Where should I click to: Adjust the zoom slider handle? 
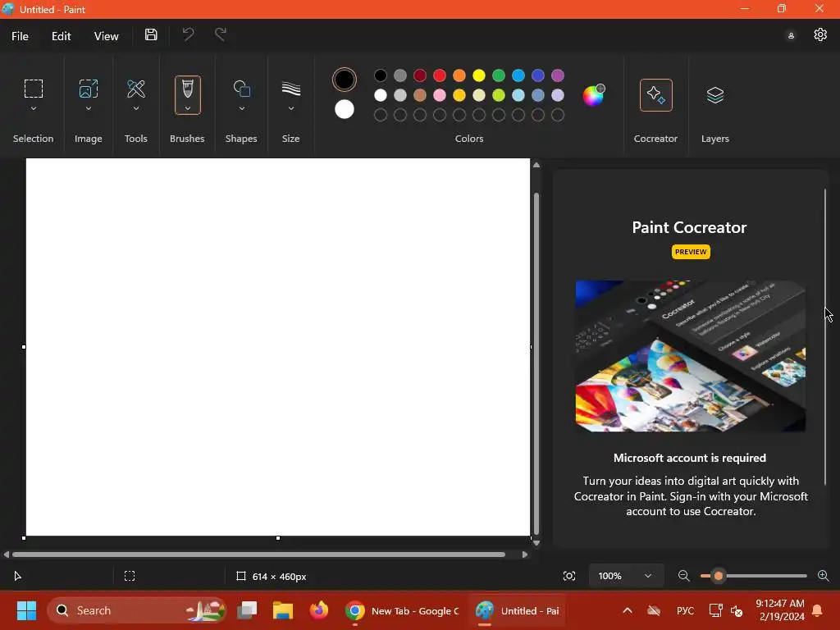tap(719, 576)
